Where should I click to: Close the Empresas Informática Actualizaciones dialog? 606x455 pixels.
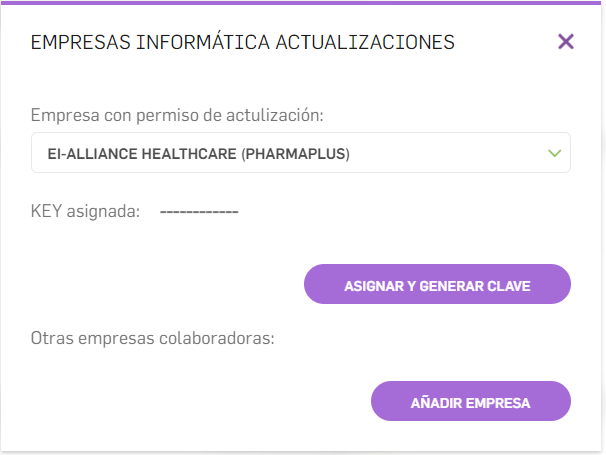pos(566,41)
